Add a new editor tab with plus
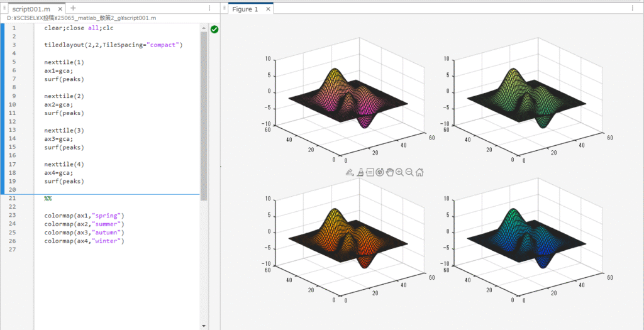 [73, 8]
